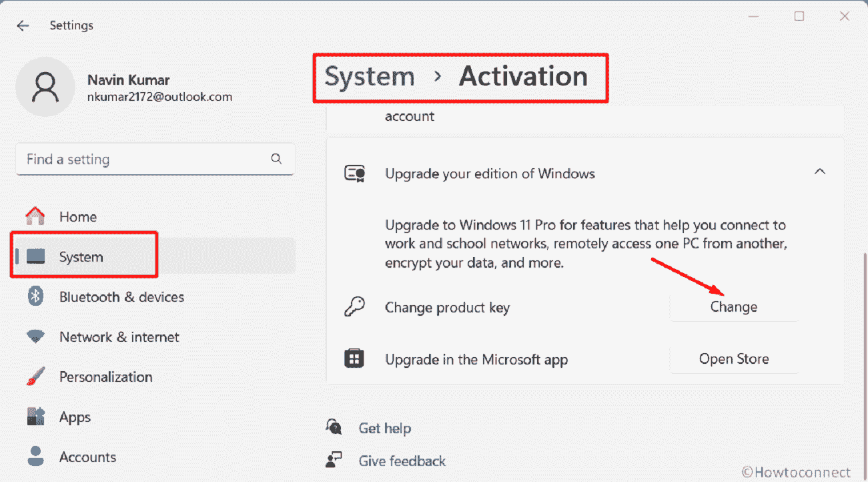Open the Home section icon in sidebar

[36, 216]
